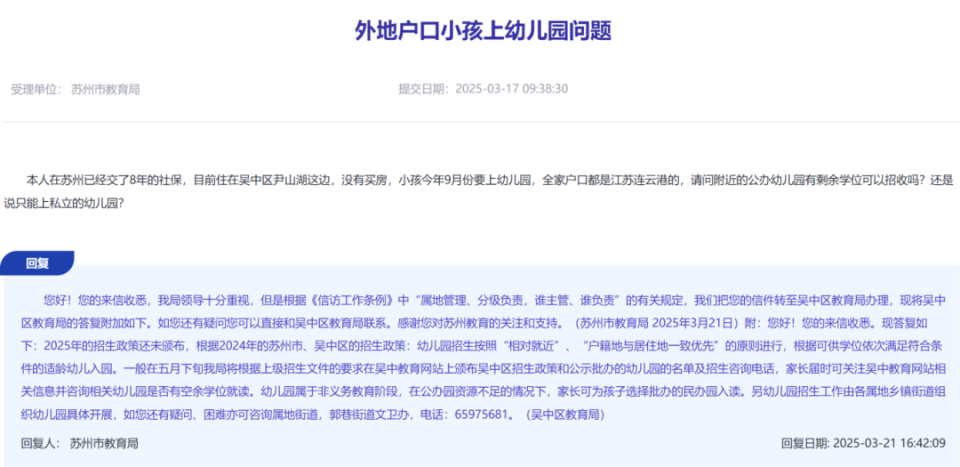Click the phone number 65975681 in the reply

(481, 414)
